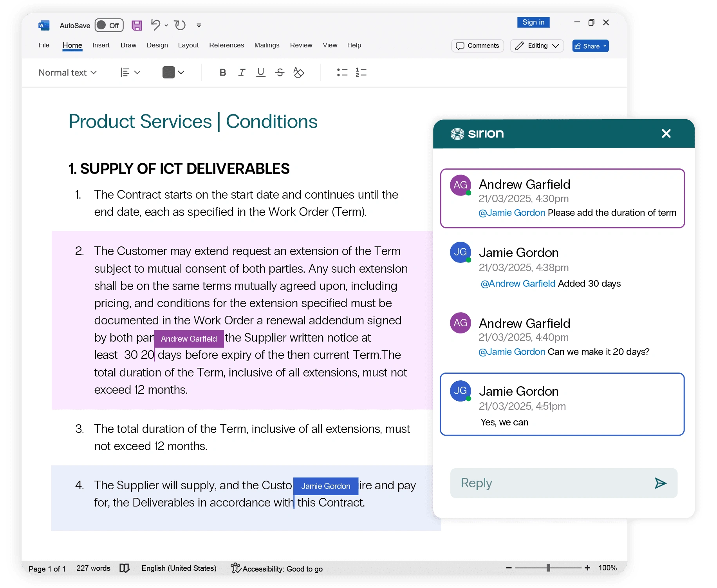Toggle bold formatting
Image resolution: width=717 pixels, height=588 pixels.
coord(222,72)
